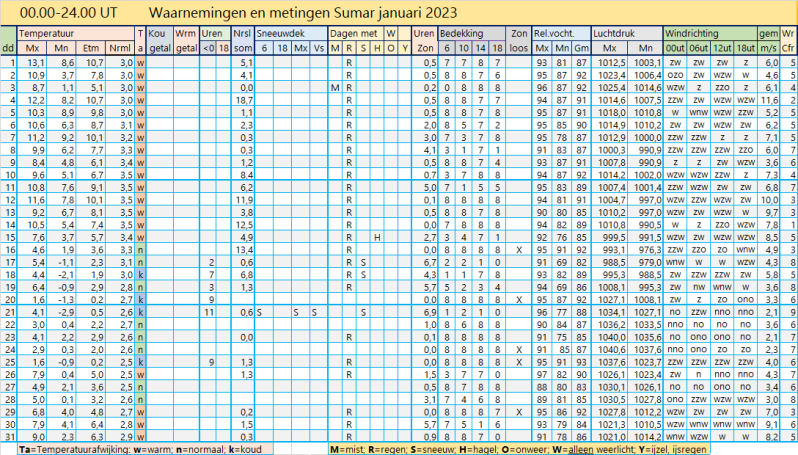The image size is (798, 455).
Task: Select the 'Kou getal' header cell
Action: point(160,41)
